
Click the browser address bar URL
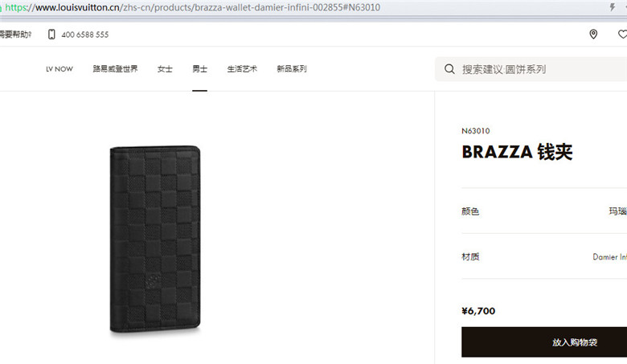(x=192, y=7)
